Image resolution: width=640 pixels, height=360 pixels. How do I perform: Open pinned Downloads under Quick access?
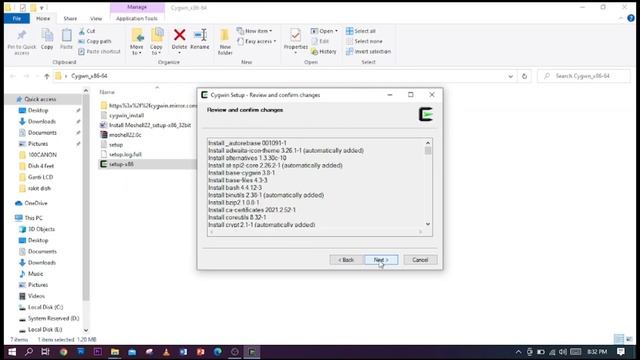pyautogui.click(x=42, y=122)
